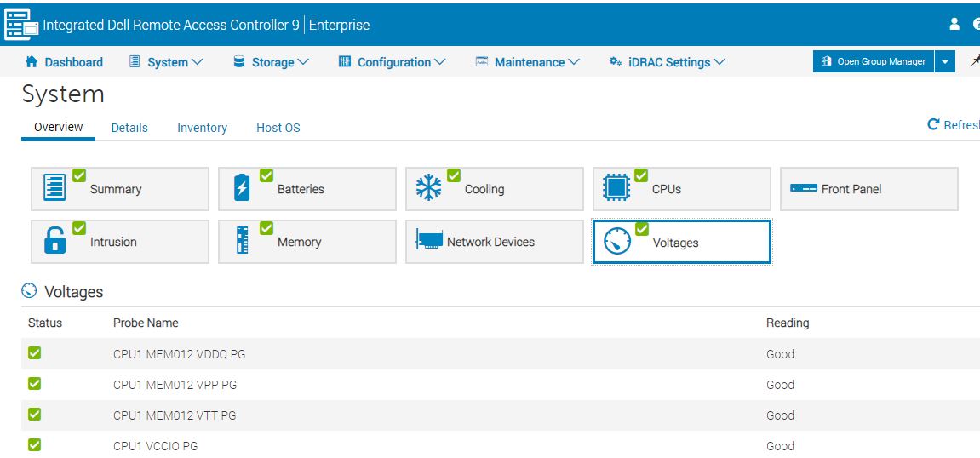Image resolution: width=980 pixels, height=458 pixels.
Task: Switch to the Inventory tab
Action: coord(202,128)
